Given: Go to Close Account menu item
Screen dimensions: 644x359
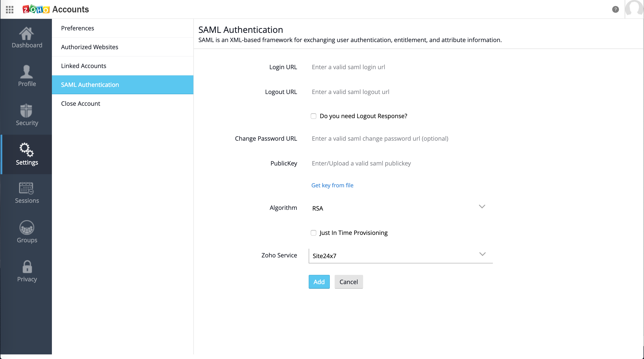Looking at the screenshot, I should (x=80, y=104).
